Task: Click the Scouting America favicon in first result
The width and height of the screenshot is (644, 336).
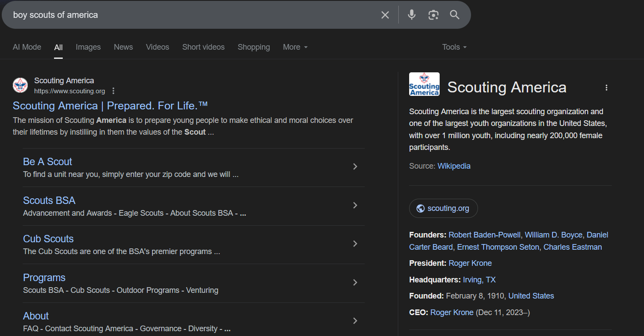Action: pos(20,85)
